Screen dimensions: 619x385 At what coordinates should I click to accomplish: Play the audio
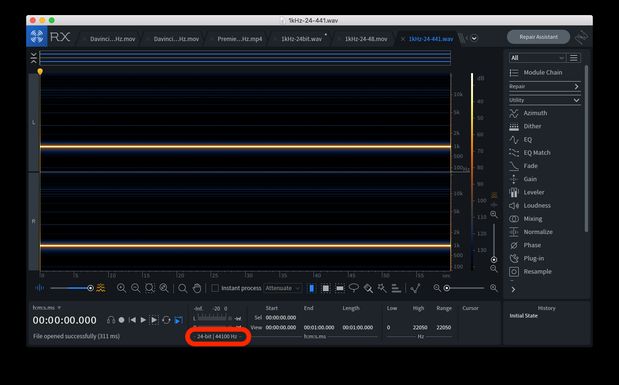(x=143, y=320)
